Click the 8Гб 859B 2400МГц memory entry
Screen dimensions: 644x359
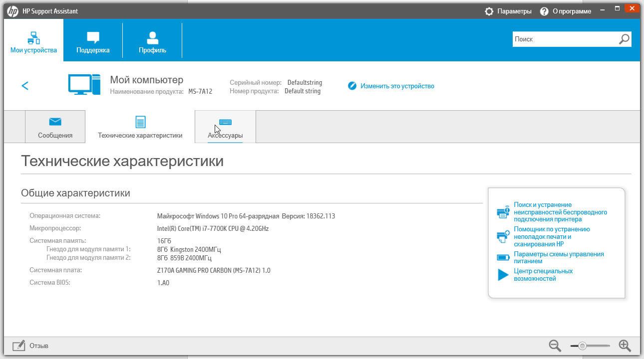pos(185,258)
